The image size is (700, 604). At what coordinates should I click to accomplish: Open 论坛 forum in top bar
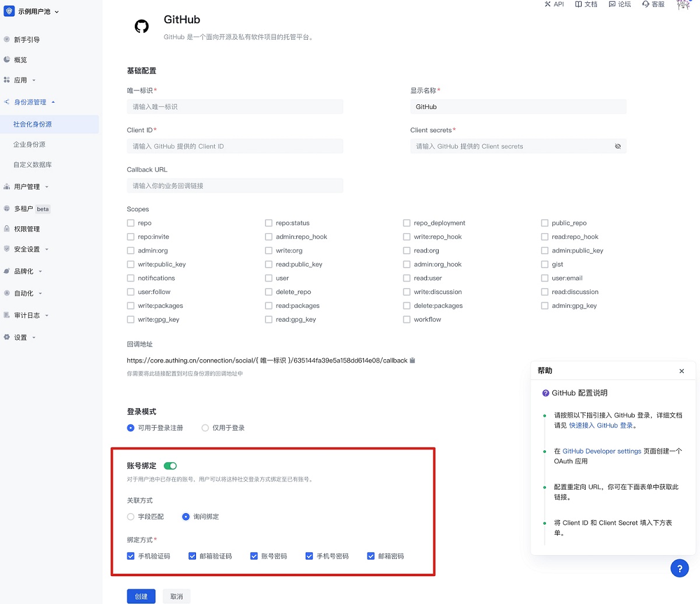point(619,4)
